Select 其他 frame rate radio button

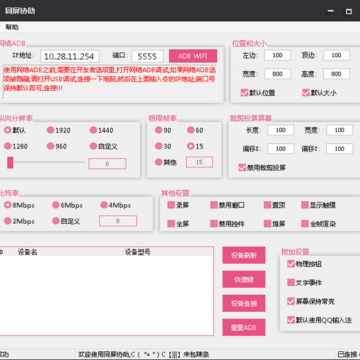159,162
